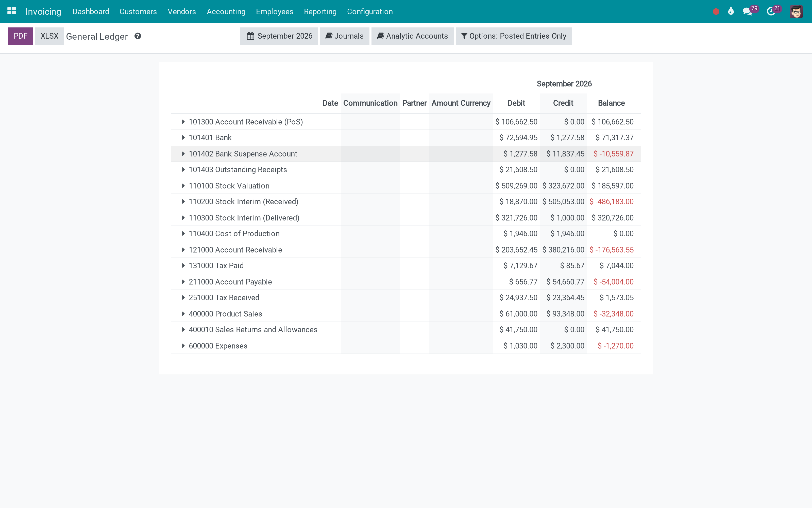Click the $ 509,269.00 debit value
The image size is (812, 508).
pyautogui.click(x=516, y=186)
